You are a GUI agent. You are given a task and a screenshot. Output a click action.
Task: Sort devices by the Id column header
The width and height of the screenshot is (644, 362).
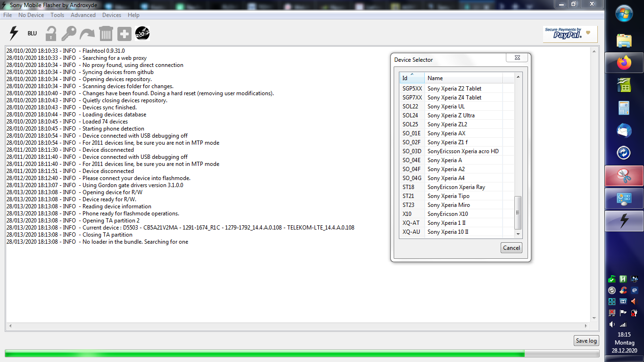point(412,78)
